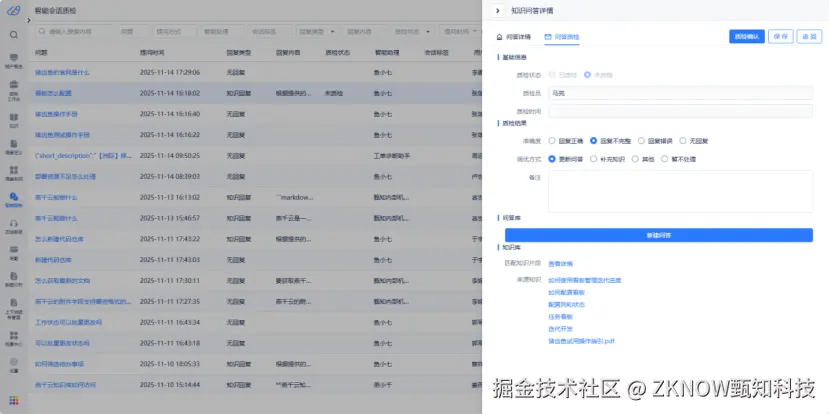This screenshot has height=414, width=829.
Task: Click the 质检员 field containing 马亮
Action: [x=680, y=93]
